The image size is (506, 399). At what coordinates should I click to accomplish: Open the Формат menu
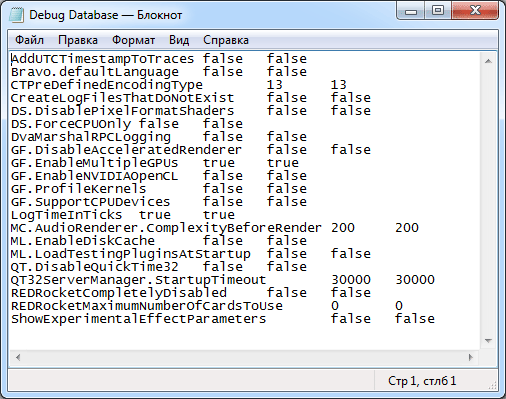(133, 40)
